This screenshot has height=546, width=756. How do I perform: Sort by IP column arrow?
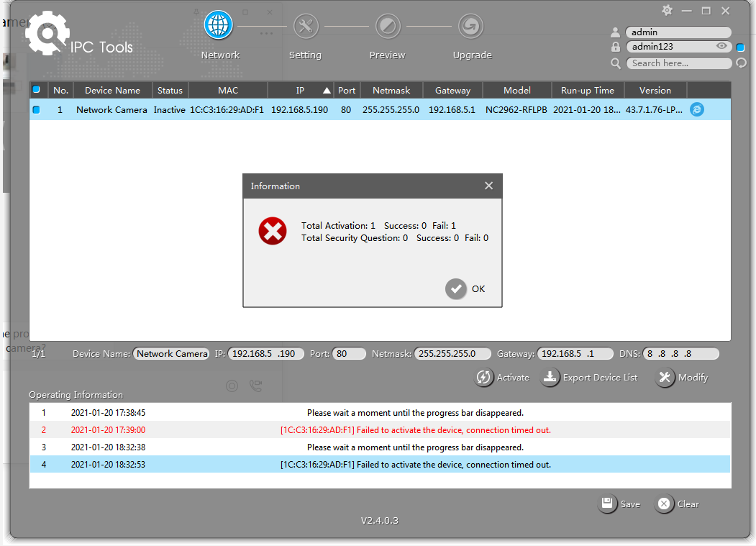coord(327,90)
